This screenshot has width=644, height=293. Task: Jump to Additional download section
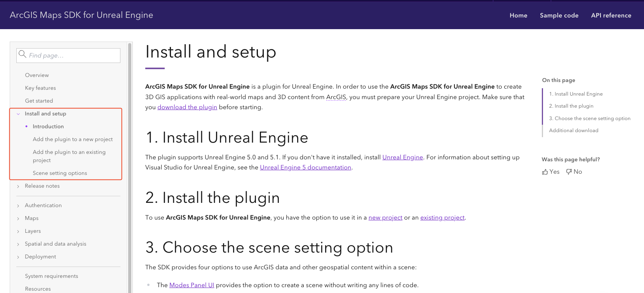(x=573, y=131)
